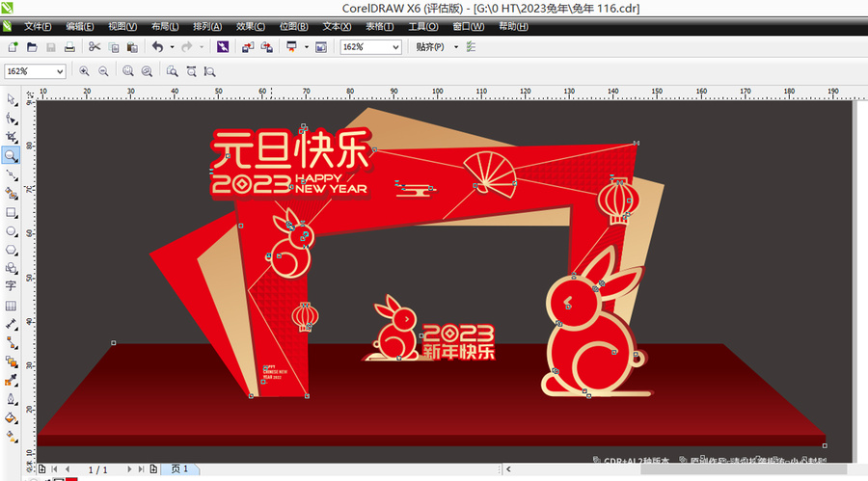
Task: Select the Freehand tool
Action: click(11, 174)
